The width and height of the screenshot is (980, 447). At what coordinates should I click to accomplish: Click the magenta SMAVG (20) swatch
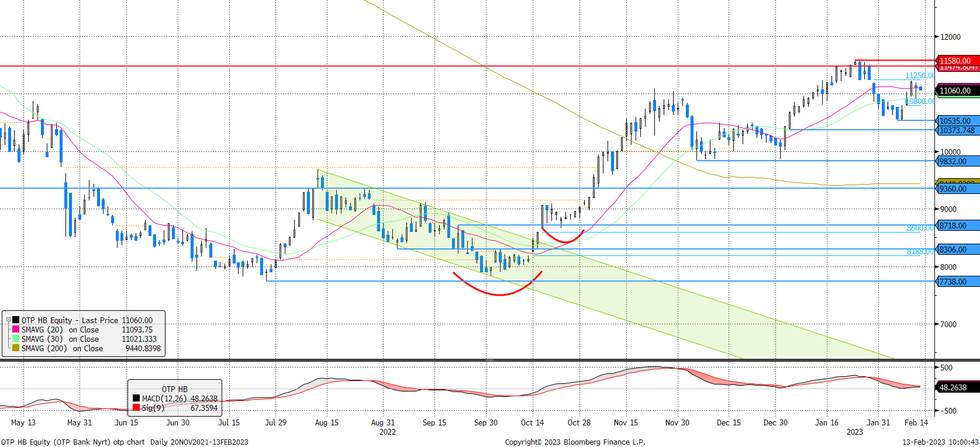click(x=16, y=330)
